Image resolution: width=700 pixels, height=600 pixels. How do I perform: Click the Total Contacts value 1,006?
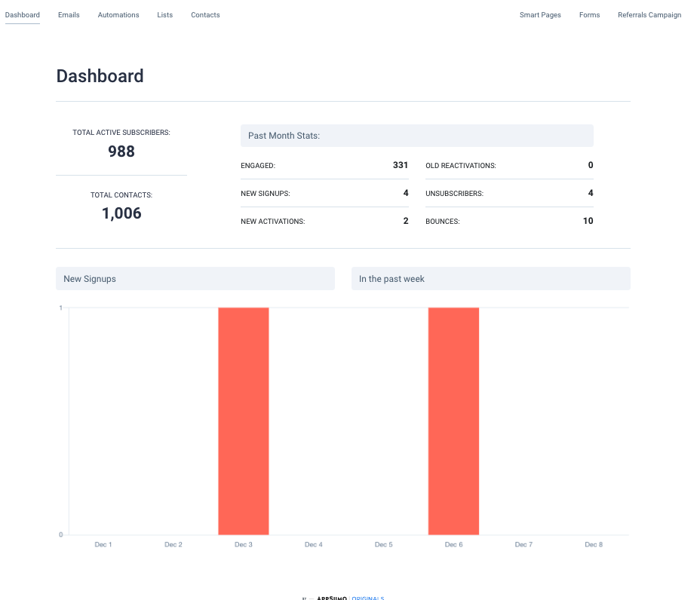121,213
